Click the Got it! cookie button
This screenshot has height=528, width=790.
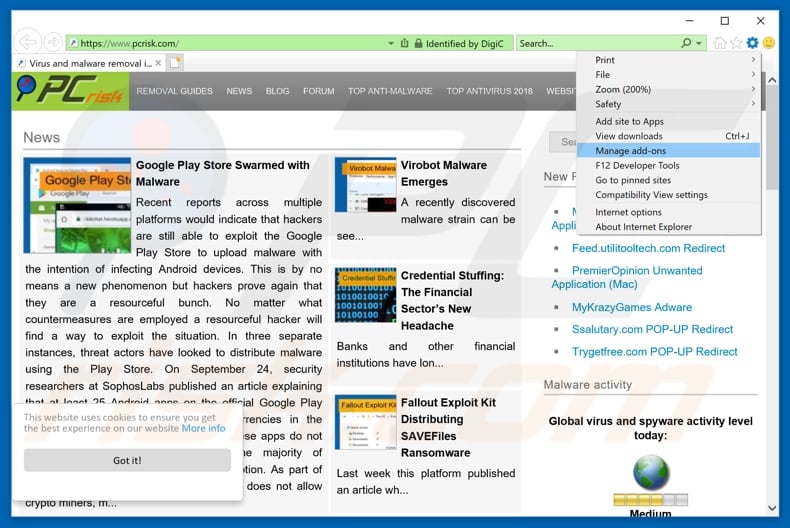127,460
